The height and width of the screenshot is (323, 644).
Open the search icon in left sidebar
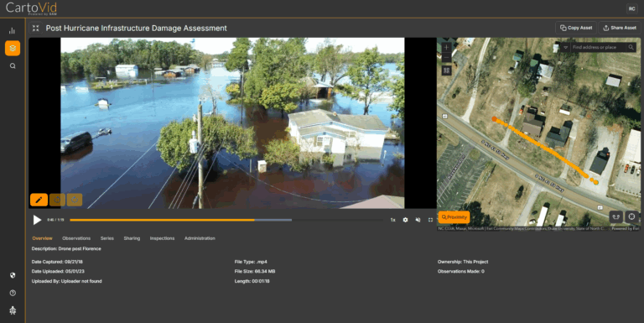click(x=13, y=65)
